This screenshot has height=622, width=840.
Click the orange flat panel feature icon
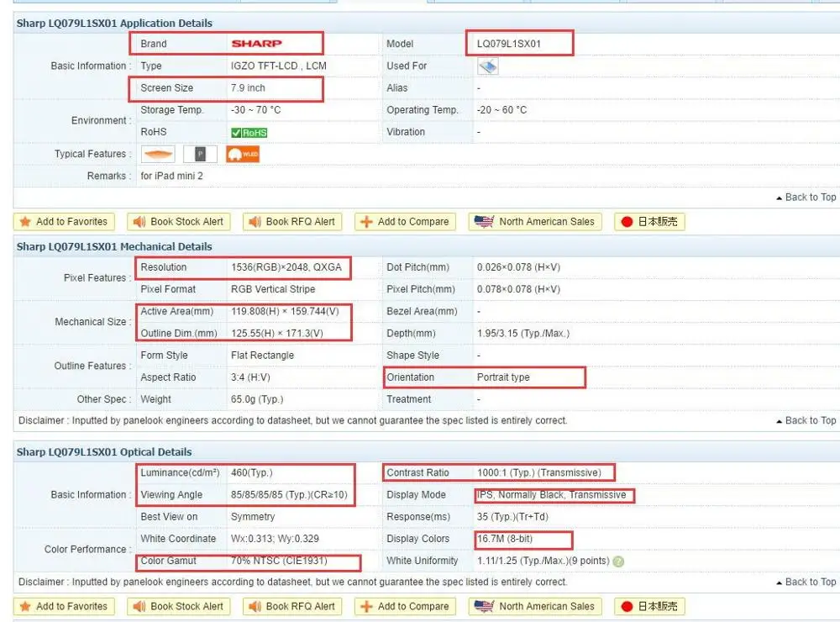pyautogui.click(x=158, y=155)
